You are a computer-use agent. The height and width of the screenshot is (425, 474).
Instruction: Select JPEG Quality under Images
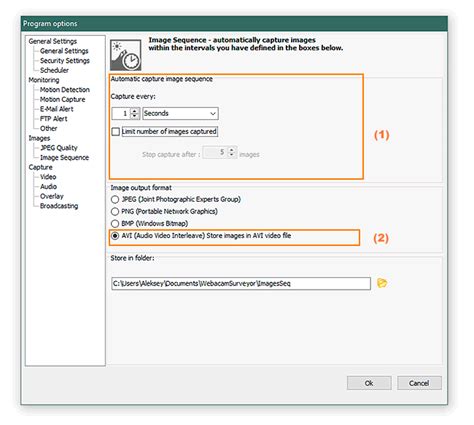59,148
